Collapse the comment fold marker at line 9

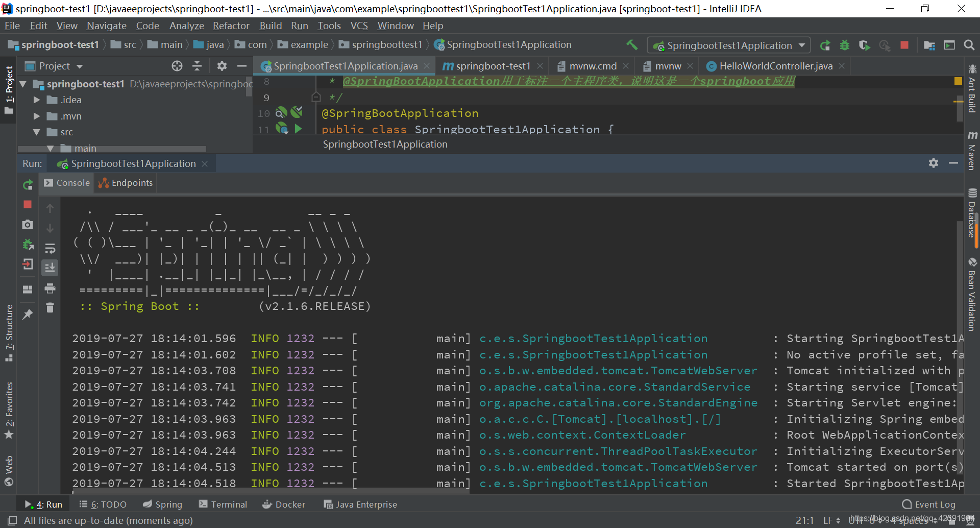coord(315,97)
